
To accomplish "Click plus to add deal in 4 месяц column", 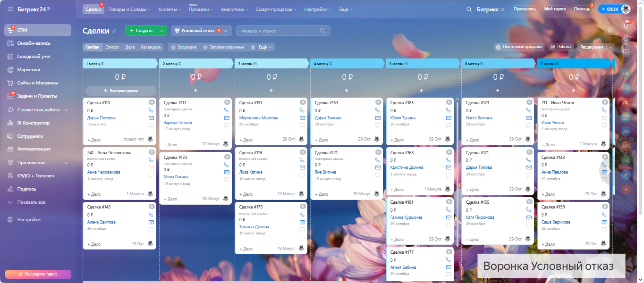I will (x=347, y=90).
